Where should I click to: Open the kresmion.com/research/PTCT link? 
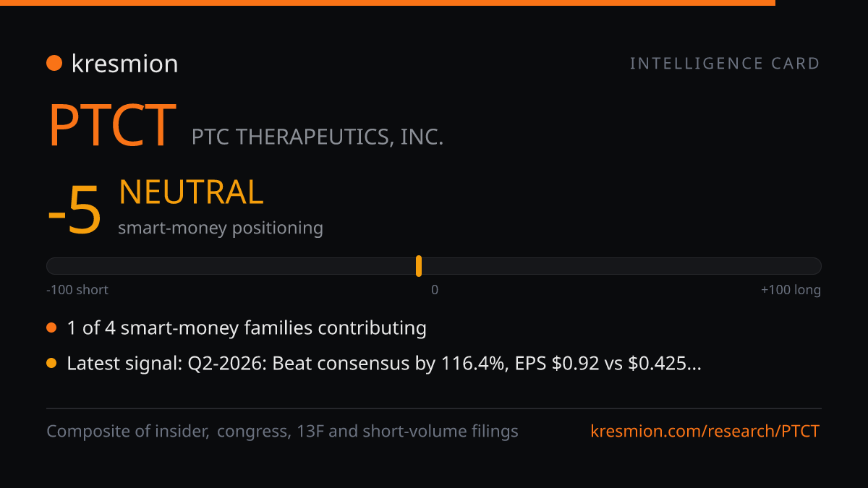tap(705, 432)
